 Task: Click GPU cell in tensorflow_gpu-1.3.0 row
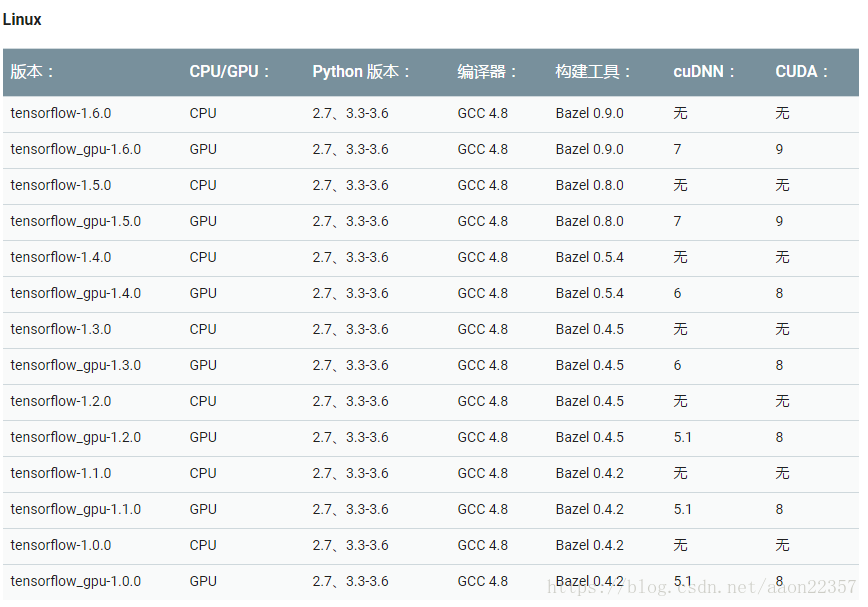[203, 365]
